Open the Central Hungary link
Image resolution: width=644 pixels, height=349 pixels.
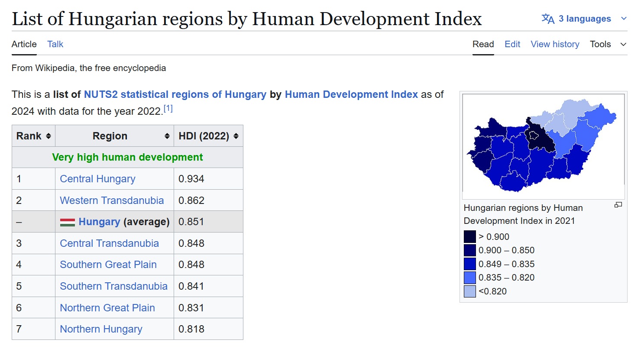[x=97, y=179]
